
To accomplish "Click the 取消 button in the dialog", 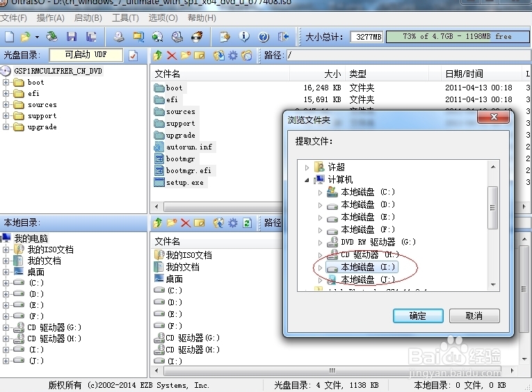I will (x=474, y=316).
